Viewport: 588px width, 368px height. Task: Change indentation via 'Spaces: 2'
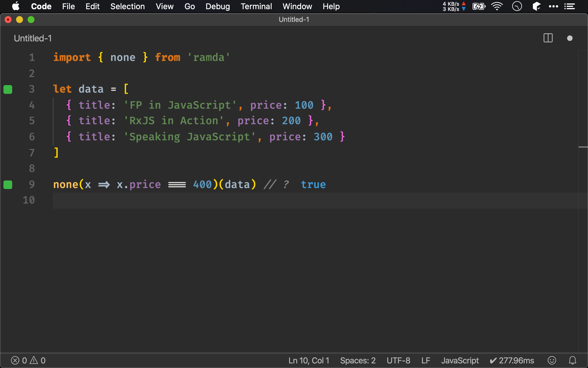coord(358,361)
